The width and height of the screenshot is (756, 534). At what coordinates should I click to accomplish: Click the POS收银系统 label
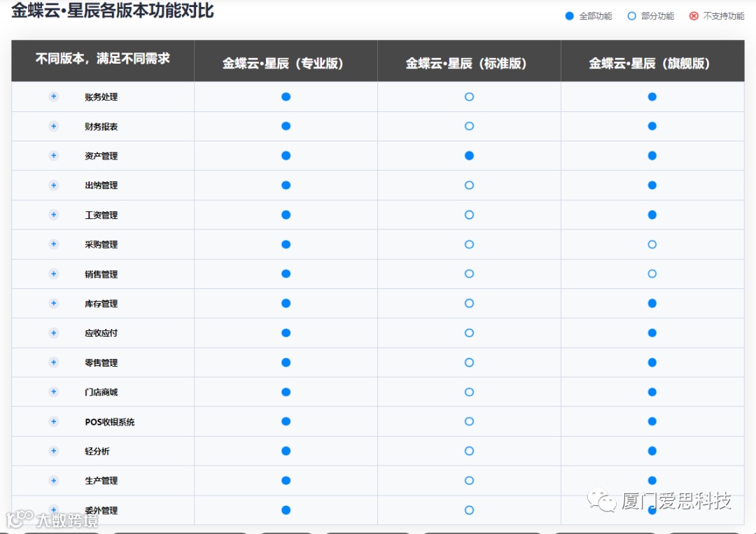click(110, 422)
